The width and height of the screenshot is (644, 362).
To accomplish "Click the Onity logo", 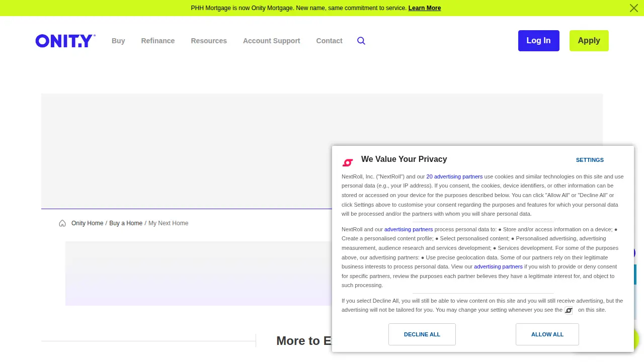I will [65, 41].
